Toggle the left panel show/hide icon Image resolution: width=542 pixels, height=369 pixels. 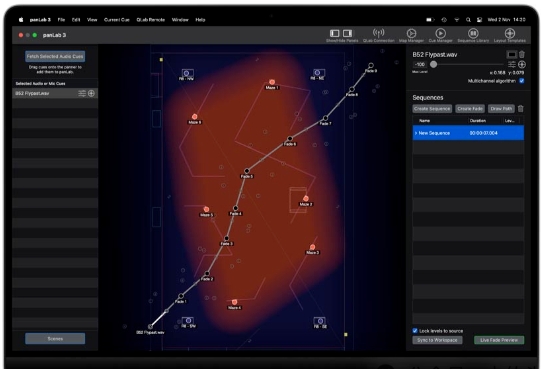point(335,33)
